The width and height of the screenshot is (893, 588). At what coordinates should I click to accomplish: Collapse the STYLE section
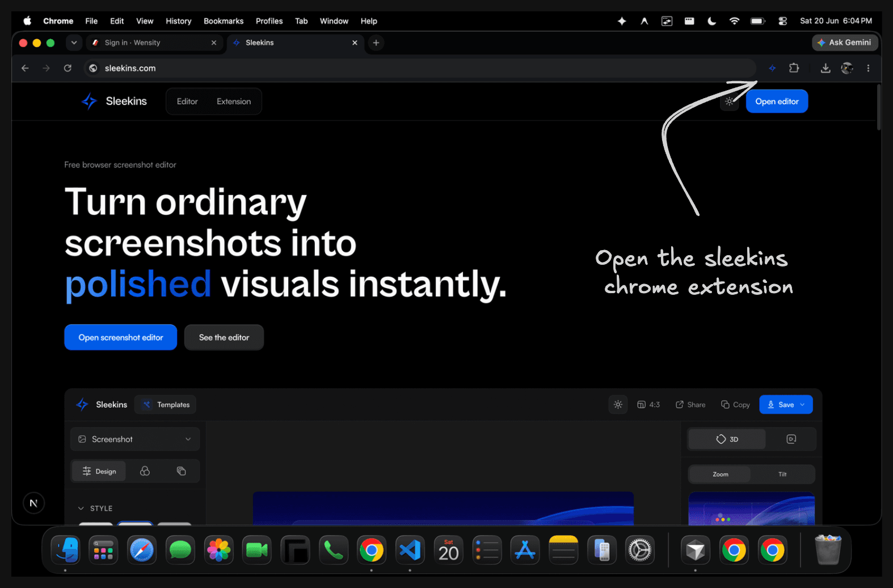pos(95,508)
